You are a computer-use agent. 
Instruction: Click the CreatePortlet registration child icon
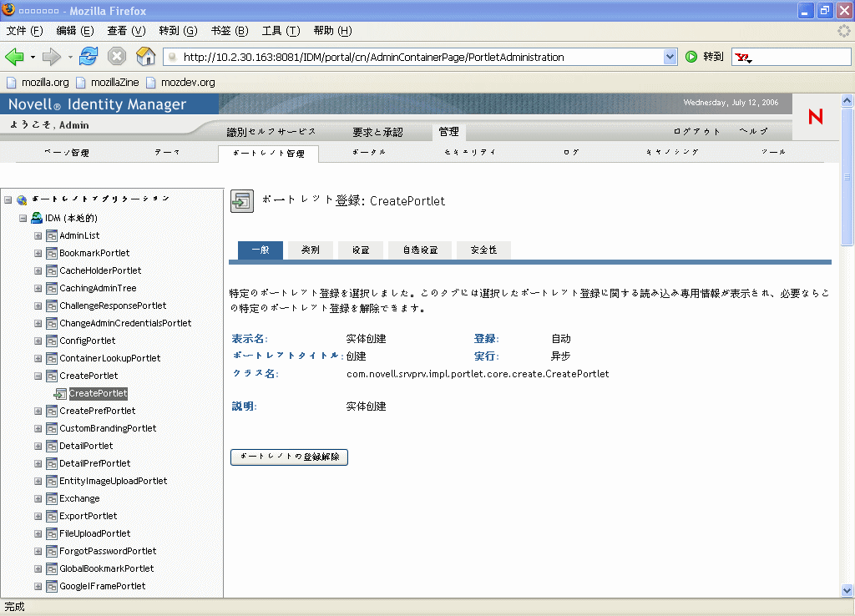click(60, 394)
